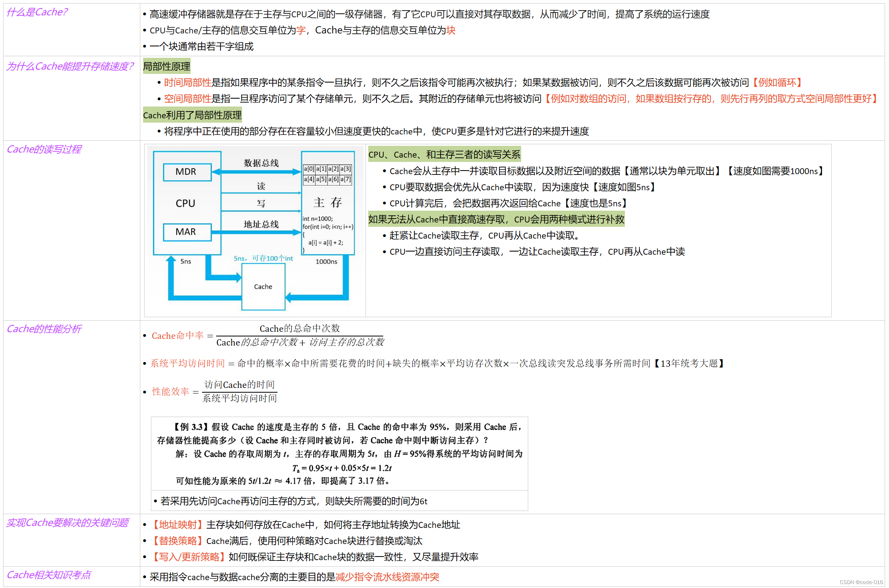Click the red Cache命中率 formula label
Viewport: 889px width, 588px height.
click(178, 336)
